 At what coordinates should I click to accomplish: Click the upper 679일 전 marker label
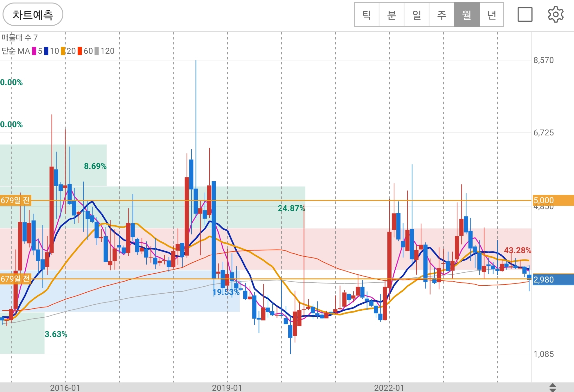[15, 200]
